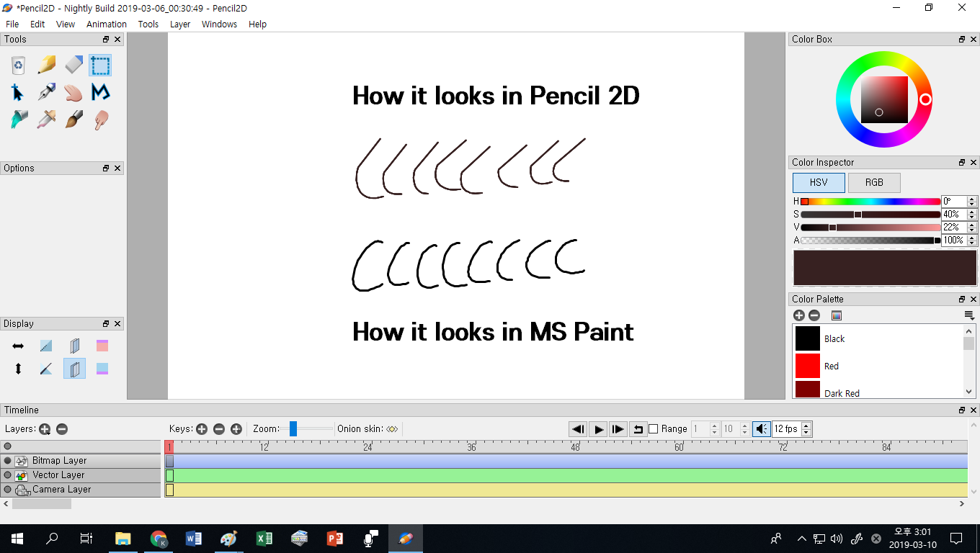Float the Color Box panel
Image resolution: width=980 pixels, height=553 pixels.
click(961, 40)
